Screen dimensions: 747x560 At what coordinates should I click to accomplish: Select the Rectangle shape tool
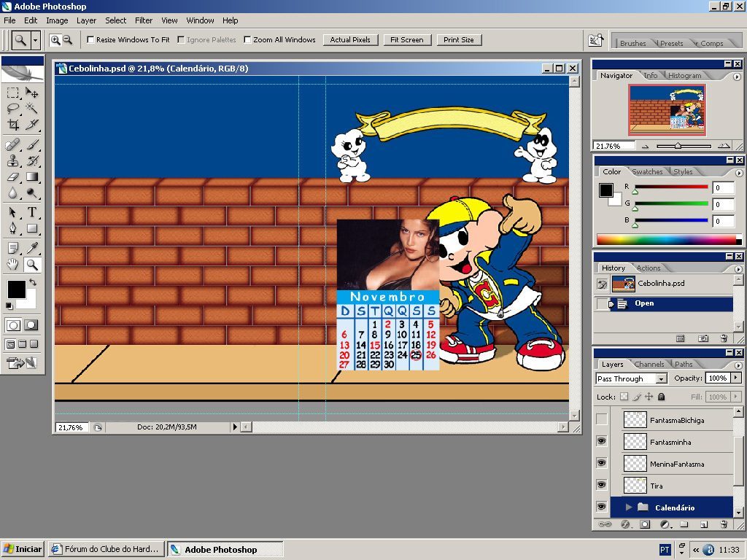click(x=31, y=228)
